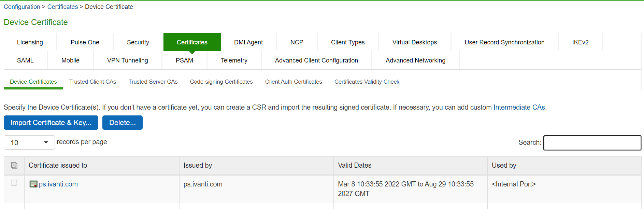This screenshot has width=644, height=209.
Task: Open Trusted Server CAs subtab
Action: pyautogui.click(x=153, y=82)
